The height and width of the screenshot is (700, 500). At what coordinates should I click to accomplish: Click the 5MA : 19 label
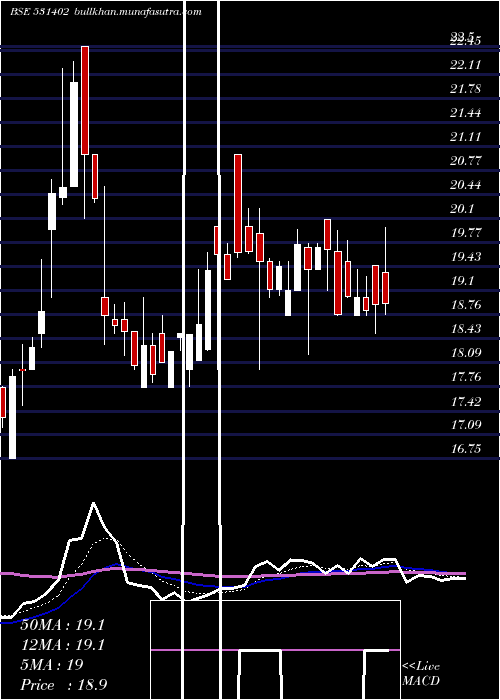(52, 664)
